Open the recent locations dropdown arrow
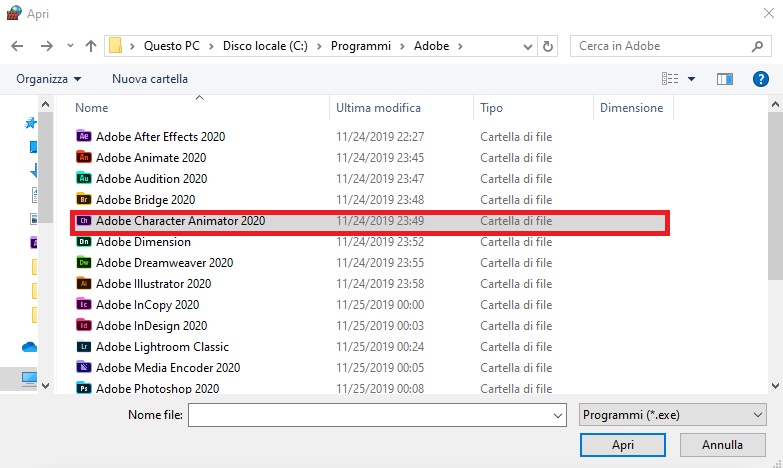The width and height of the screenshot is (783, 468). (70, 46)
